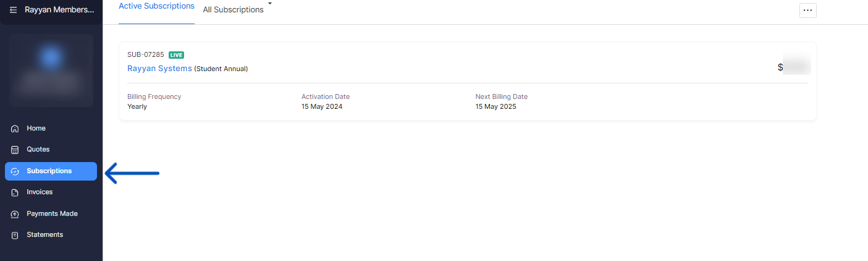
Task: Click next billing date 15 May 2025
Action: [496, 106]
